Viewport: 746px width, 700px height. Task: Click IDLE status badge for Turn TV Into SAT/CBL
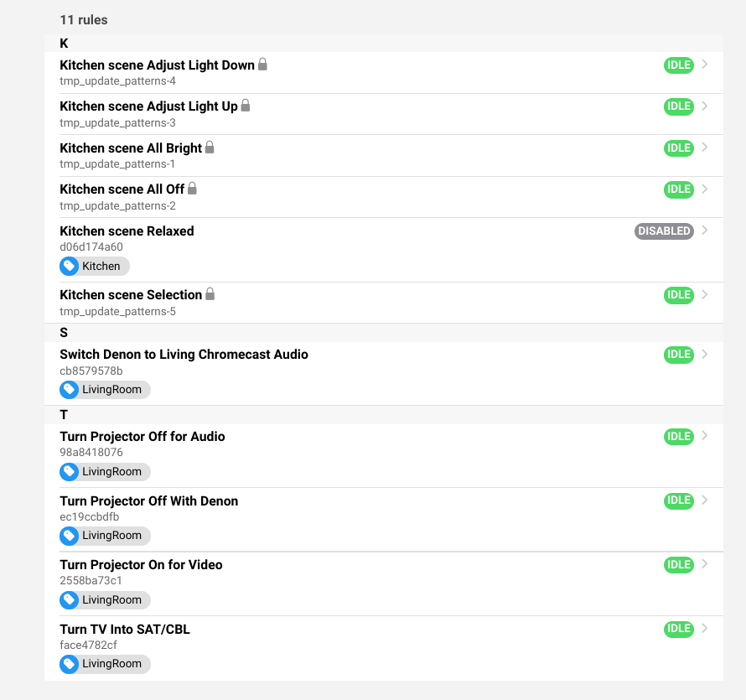tap(678, 629)
